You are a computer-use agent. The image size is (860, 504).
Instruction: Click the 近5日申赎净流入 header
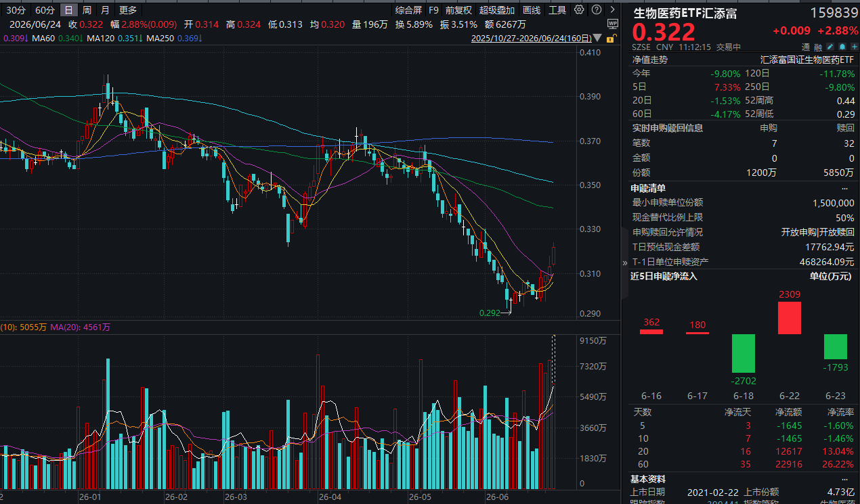point(664,276)
